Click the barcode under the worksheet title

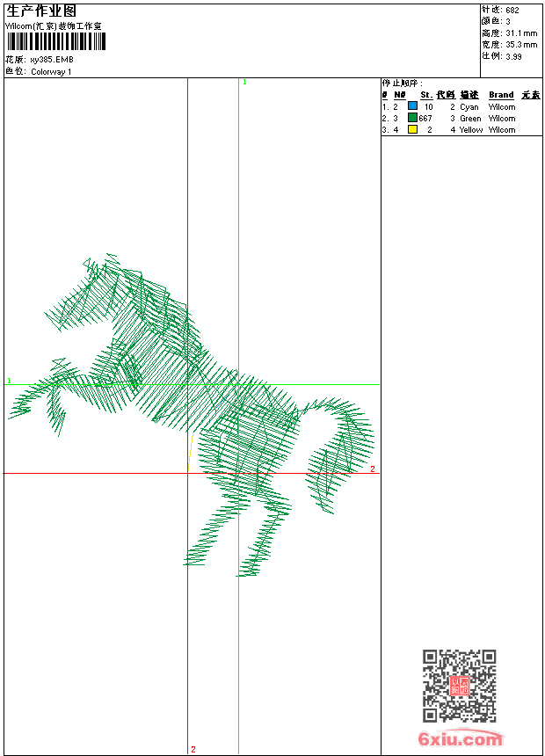(55, 42)
